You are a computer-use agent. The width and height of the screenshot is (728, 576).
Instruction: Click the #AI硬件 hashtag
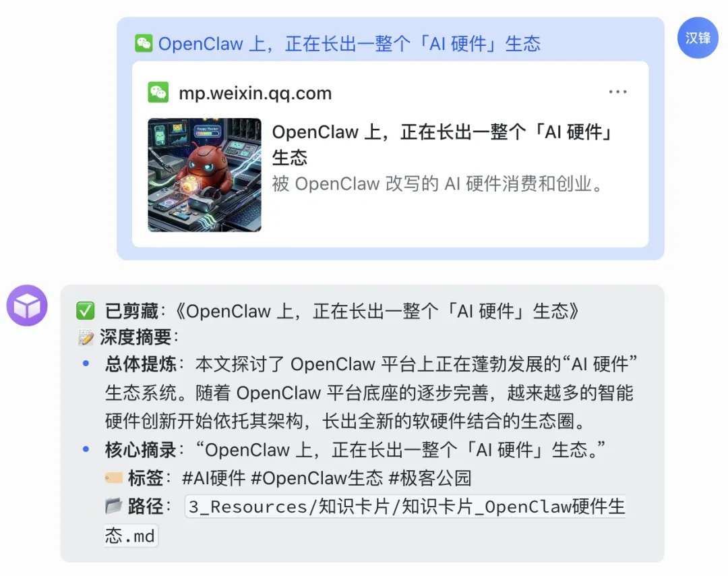tap(214, 478)
